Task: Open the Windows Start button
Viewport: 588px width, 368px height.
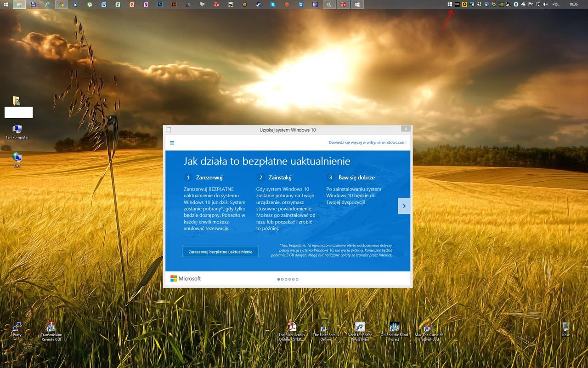Action: tap(6, 4)
